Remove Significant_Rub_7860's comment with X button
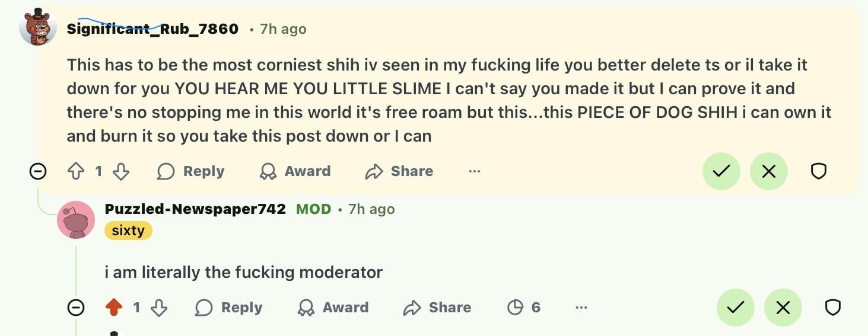 (x=768, y=172)
